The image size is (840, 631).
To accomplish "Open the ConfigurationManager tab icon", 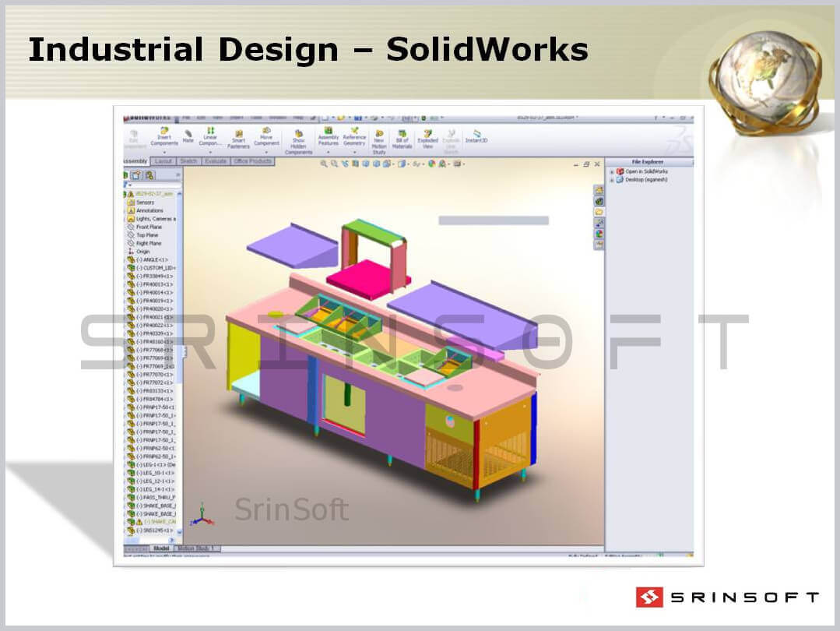I will tap(149, 174).
